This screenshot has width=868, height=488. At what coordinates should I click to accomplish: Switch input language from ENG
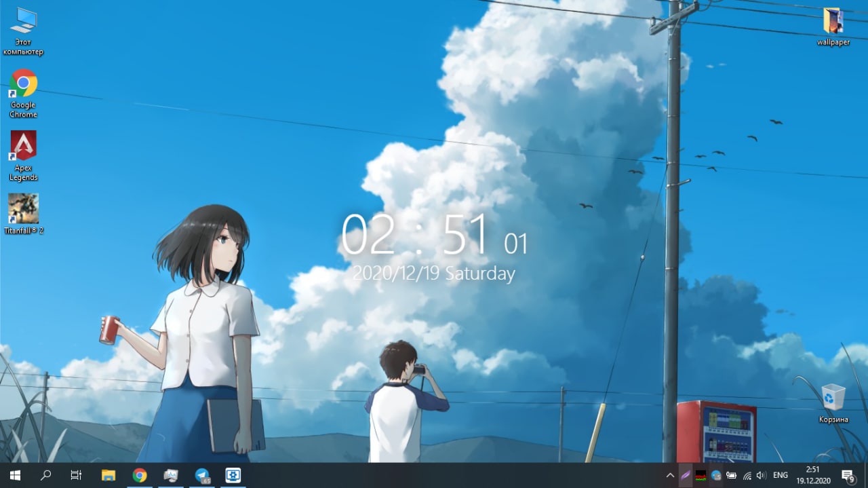point(781,475)
